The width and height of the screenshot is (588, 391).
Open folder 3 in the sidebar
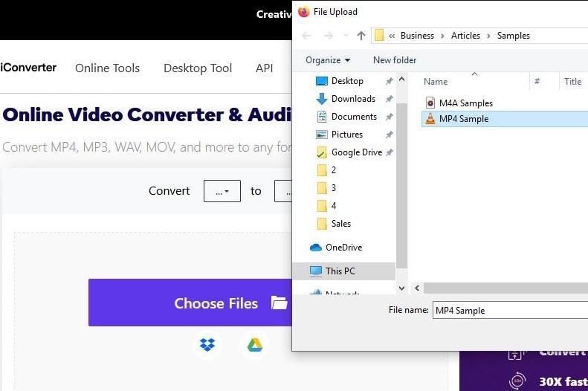pyautogui.click(x=326, y=188)
